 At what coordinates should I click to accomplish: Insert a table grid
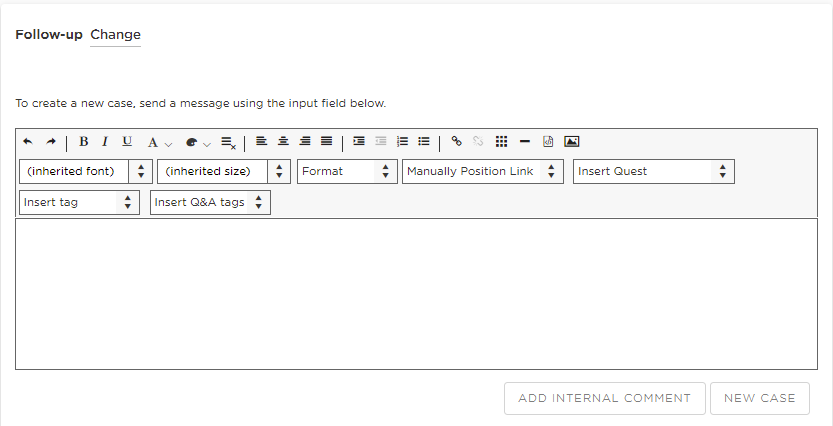tap(501, 141)
